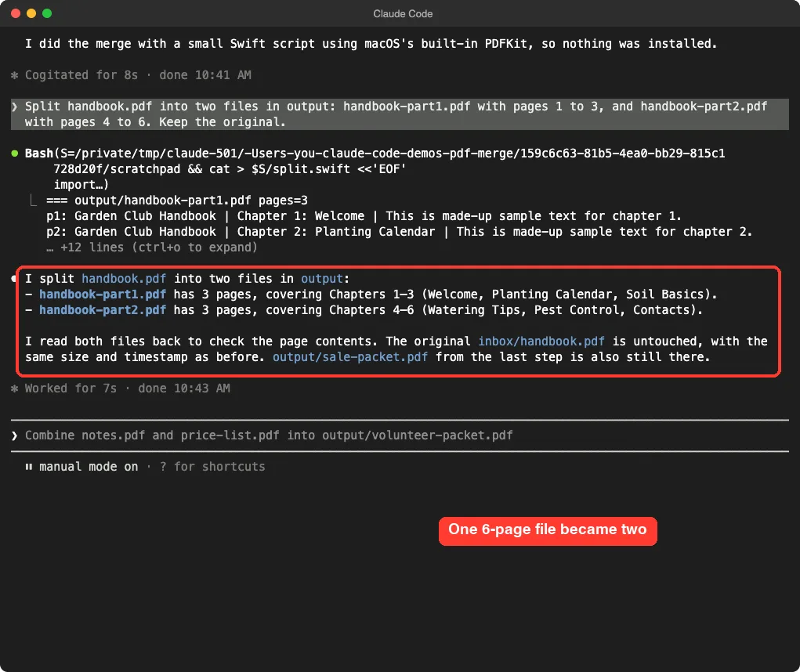Open the handbook.pdf link in the split summary

(x=124, y=278)
